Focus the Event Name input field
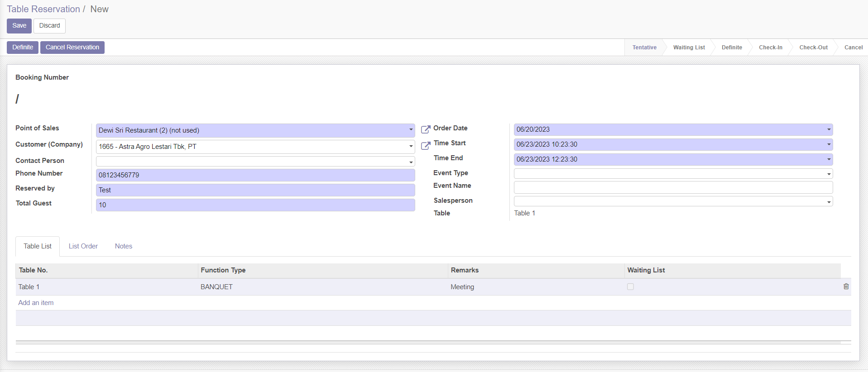 tap(673, 187)
